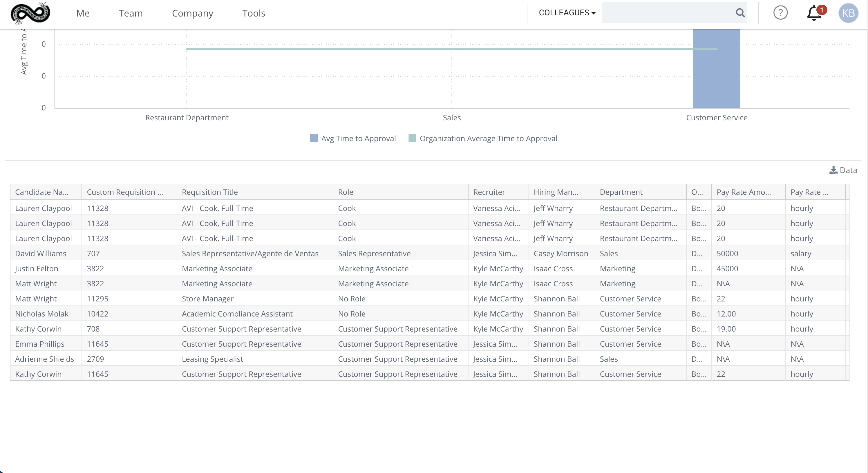The width and height of the screenshot is (868, 473).
Task: Expand the COLLEAGUES search dropdown
Action: (567, 13)
